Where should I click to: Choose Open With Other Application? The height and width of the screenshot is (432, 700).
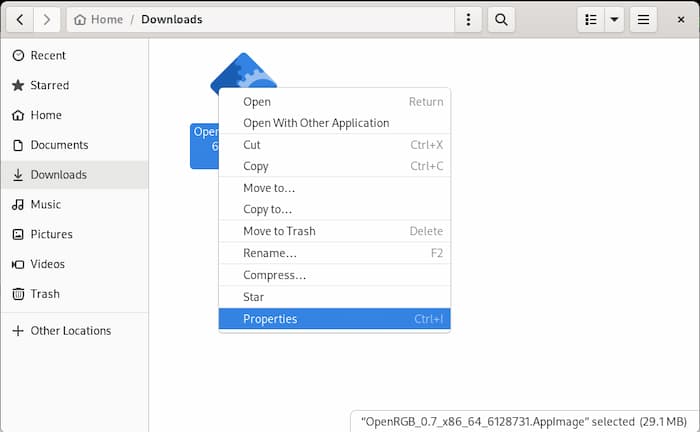click(334, 123)
